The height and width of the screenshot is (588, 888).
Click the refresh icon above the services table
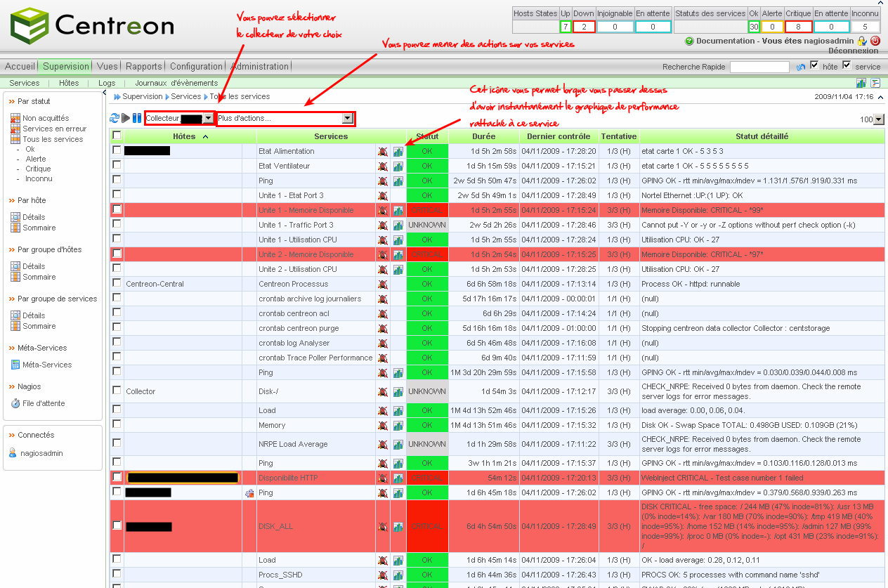[115, 119]
